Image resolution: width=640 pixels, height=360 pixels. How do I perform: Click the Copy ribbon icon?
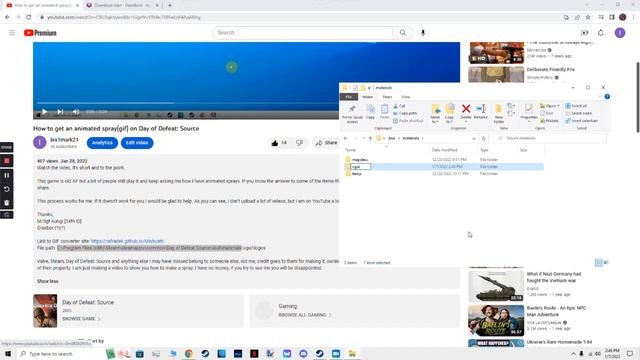pos(370,111)
